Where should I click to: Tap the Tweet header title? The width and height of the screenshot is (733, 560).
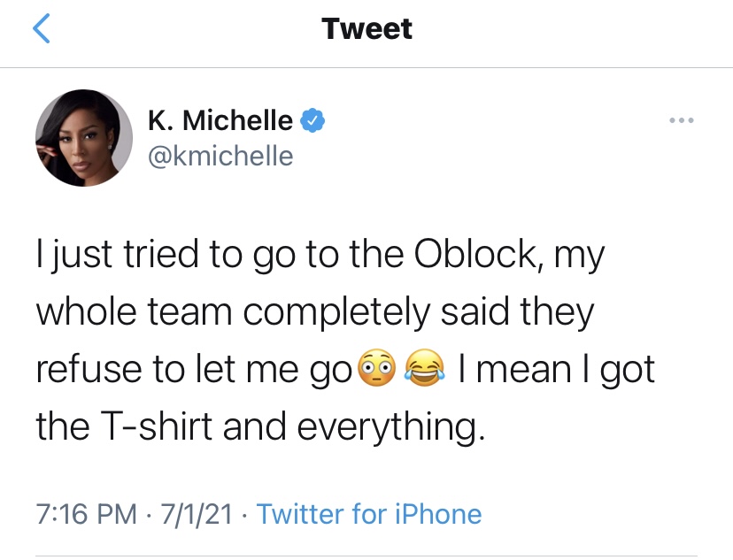pyautogui.click(x=366, y=28)
